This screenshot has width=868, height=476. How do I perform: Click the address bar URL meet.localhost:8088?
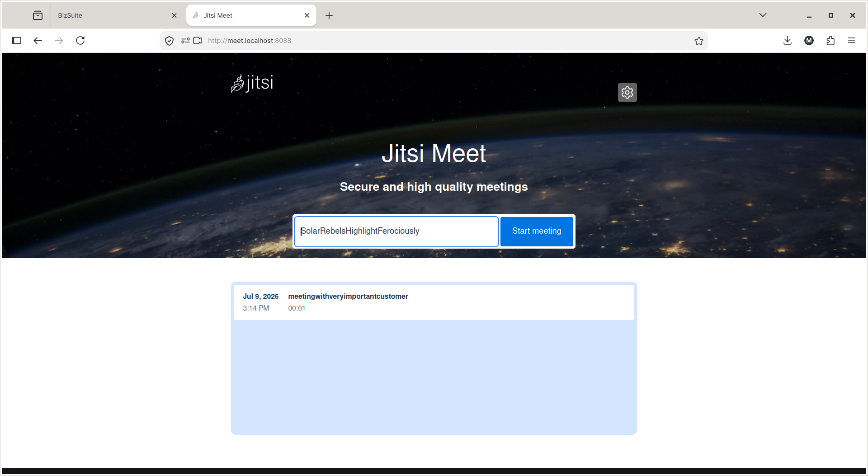(x=250, y=41)
